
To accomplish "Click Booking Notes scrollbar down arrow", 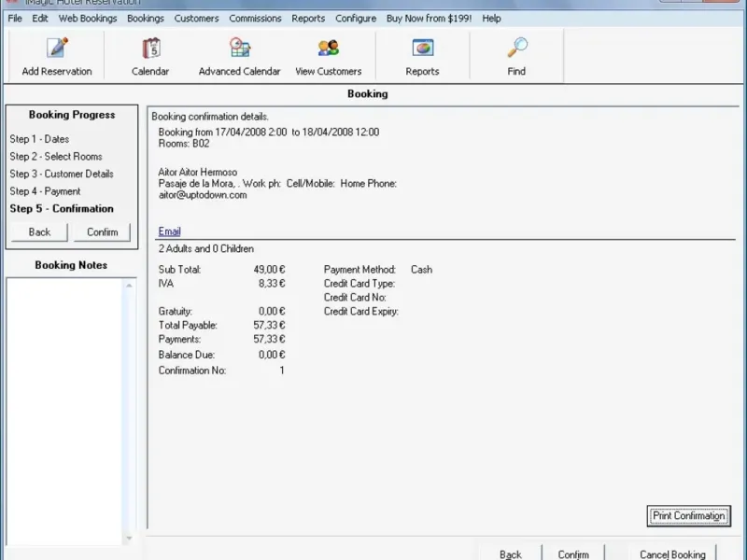I will (129, 539).
